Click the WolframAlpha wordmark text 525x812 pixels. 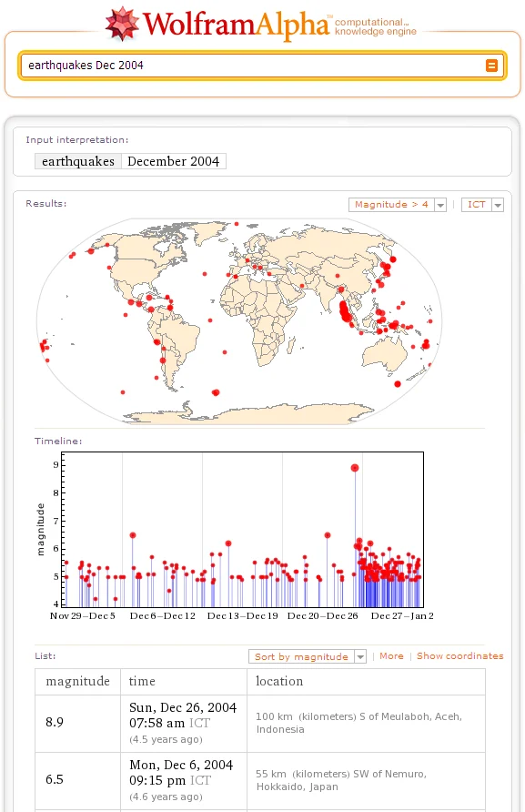236,24
